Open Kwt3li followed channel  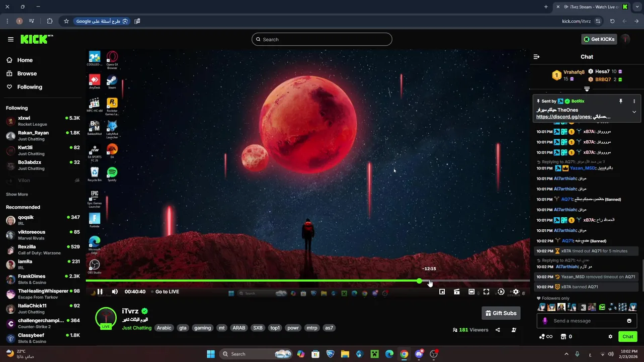[43, 150]
